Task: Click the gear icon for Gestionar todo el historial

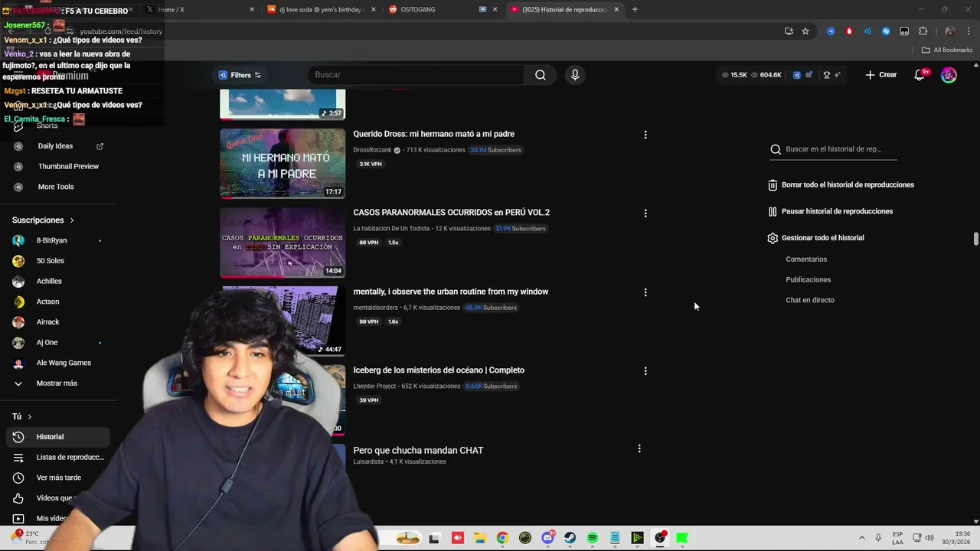Action: (x=773, y=238)
